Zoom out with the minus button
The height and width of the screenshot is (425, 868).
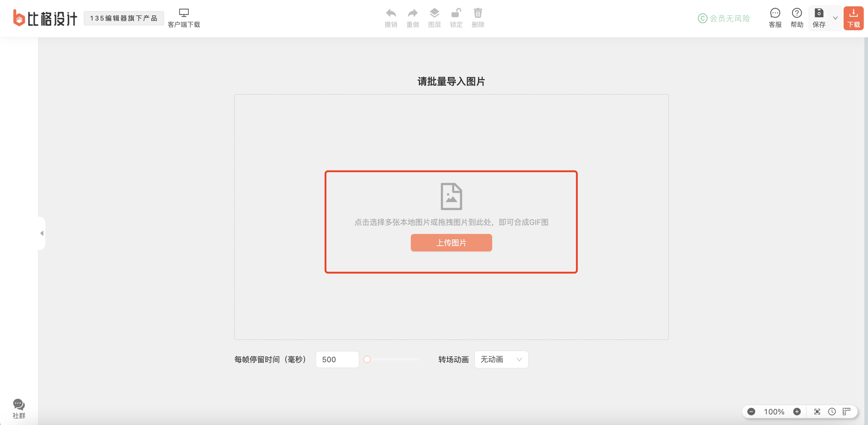[x=751, y=411]
